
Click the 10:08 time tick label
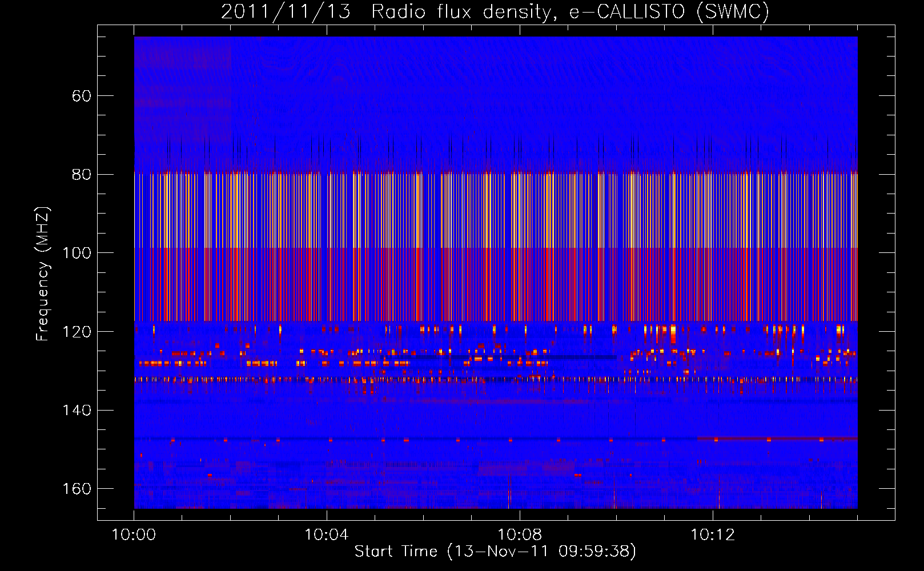(x=520, y=535)
